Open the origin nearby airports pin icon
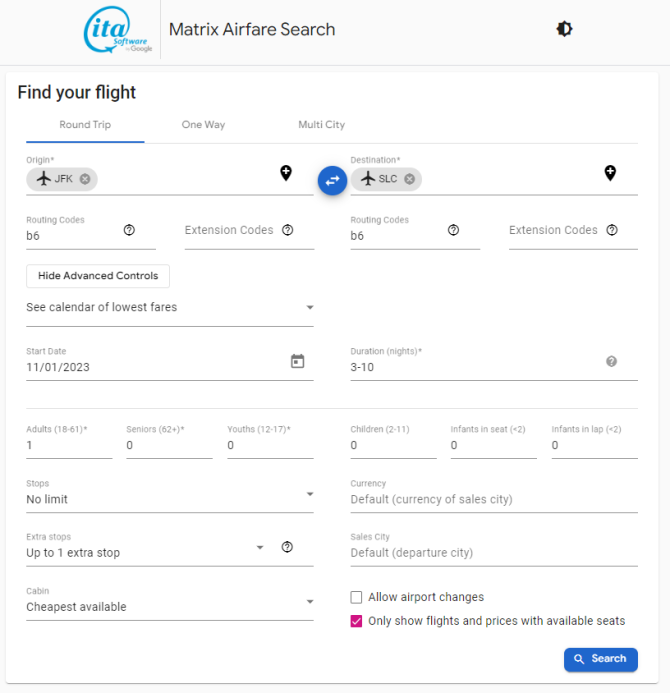Image resolution: width=670 pixels, height=693 pixels. [x=286, y=173]
